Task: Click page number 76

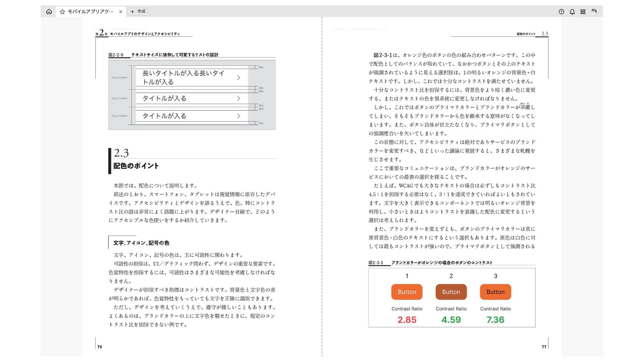Action: [x=100, y=347]
